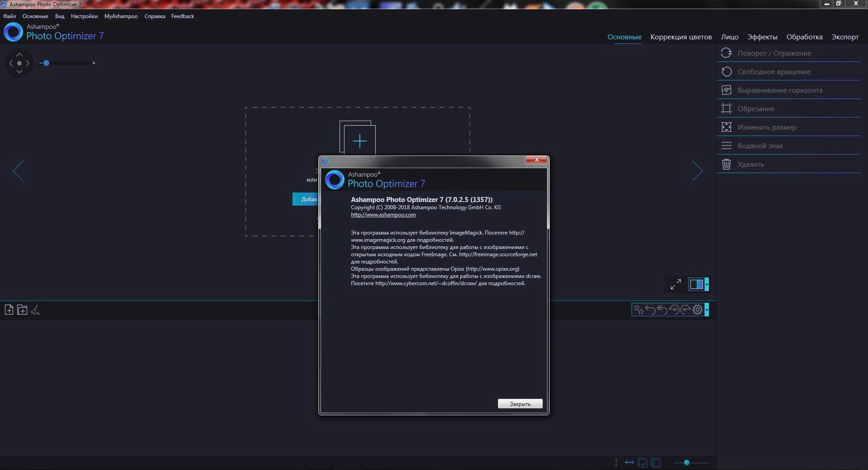The image size is (868, 470).
Task: Expand the view mode dropdown arrow
Action: pyautogui.click(x=707, y=284)
